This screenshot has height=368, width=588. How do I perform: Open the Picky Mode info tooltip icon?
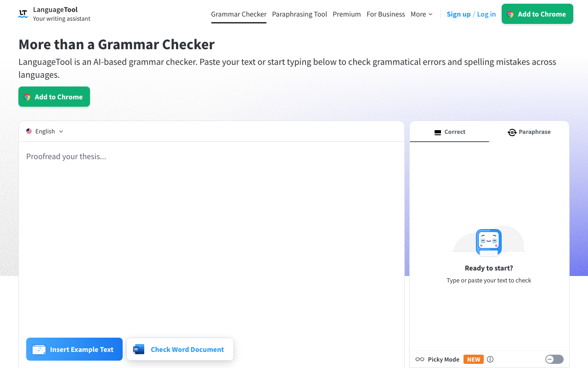coord(490,359)
